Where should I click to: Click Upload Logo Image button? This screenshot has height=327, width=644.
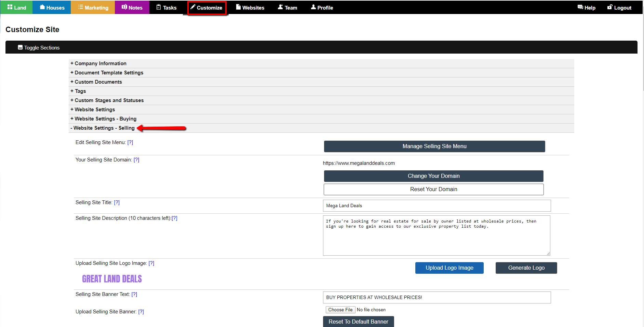[450, 268]
